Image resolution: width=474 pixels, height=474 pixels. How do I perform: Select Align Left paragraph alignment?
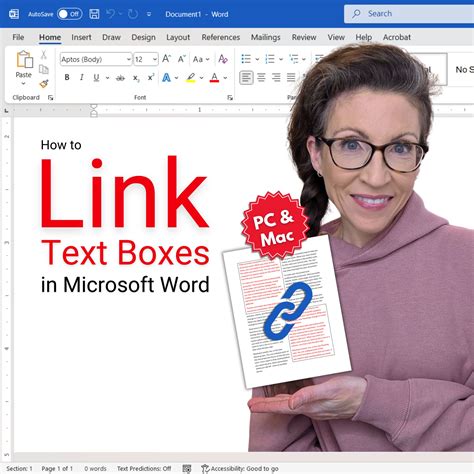point(246,78)
